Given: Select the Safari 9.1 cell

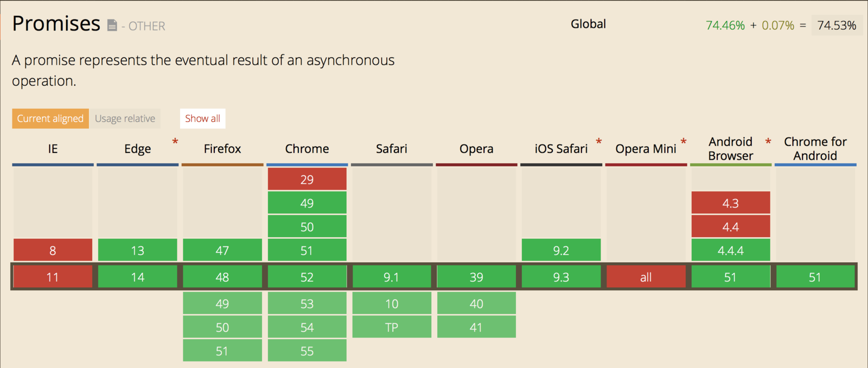Looking at the screenshot, I should click(x=392, y=277).
